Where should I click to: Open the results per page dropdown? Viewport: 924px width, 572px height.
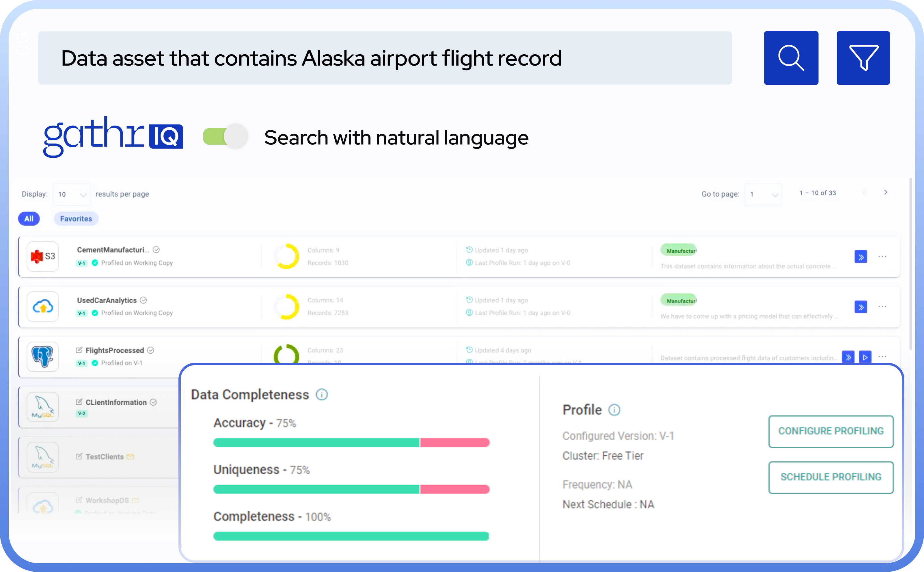click(x=71, y=194)
